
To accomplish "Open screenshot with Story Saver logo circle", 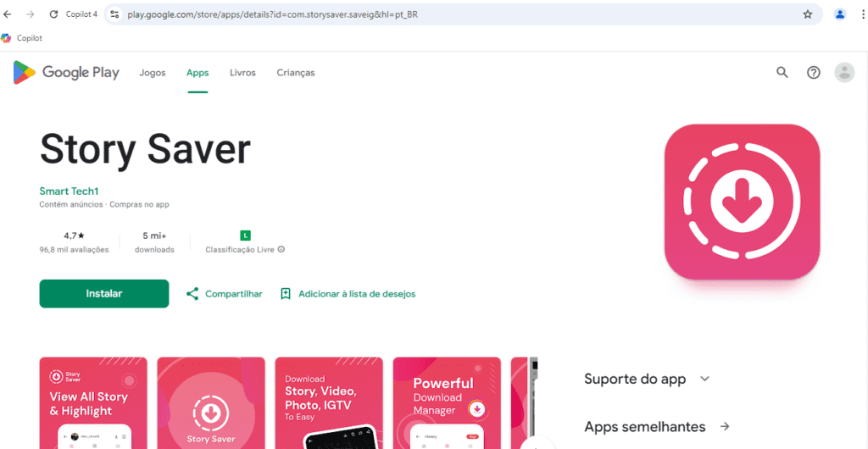I will 211,403.
